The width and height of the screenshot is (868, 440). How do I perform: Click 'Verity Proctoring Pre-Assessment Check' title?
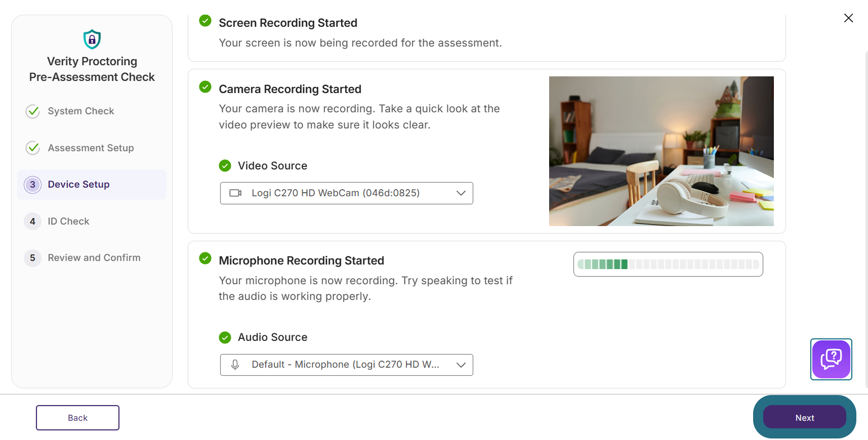(x=92, y=69)
